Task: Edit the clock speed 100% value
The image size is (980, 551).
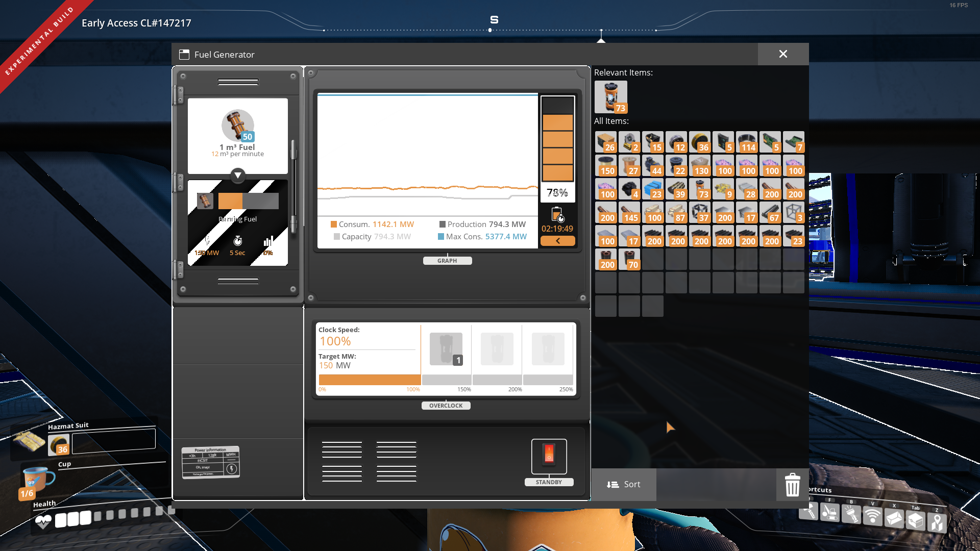Action: point(335,341)
